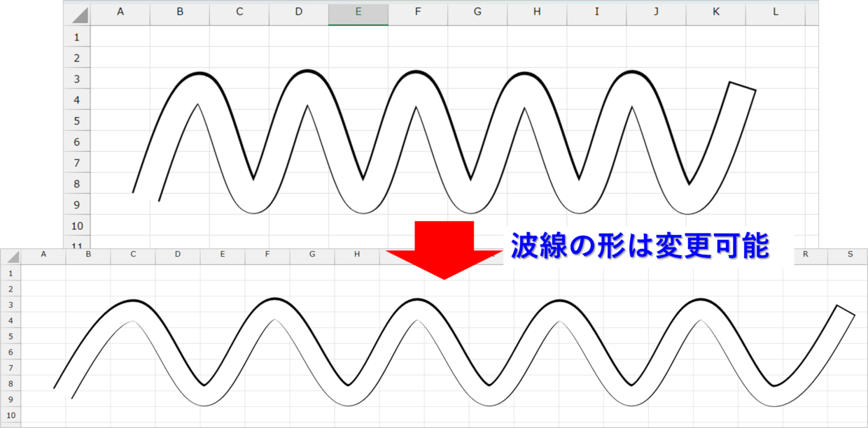Select column H header in upper sheet

[537, 12]
